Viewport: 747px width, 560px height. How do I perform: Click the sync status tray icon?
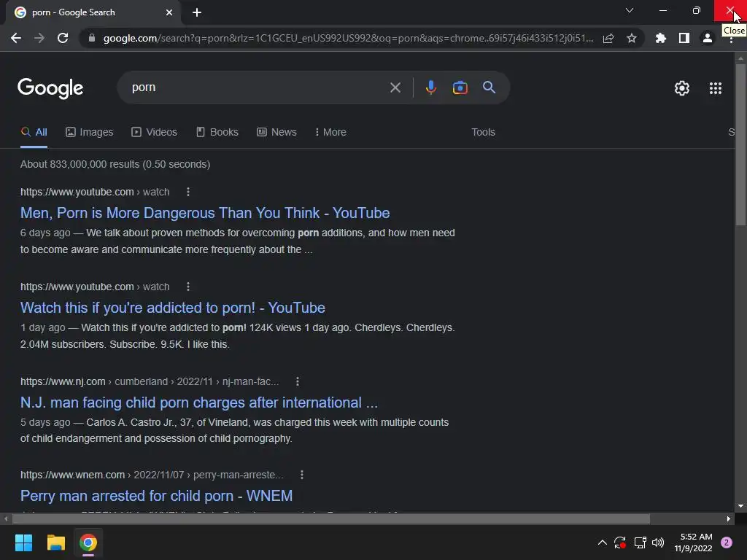click(620, 542)
